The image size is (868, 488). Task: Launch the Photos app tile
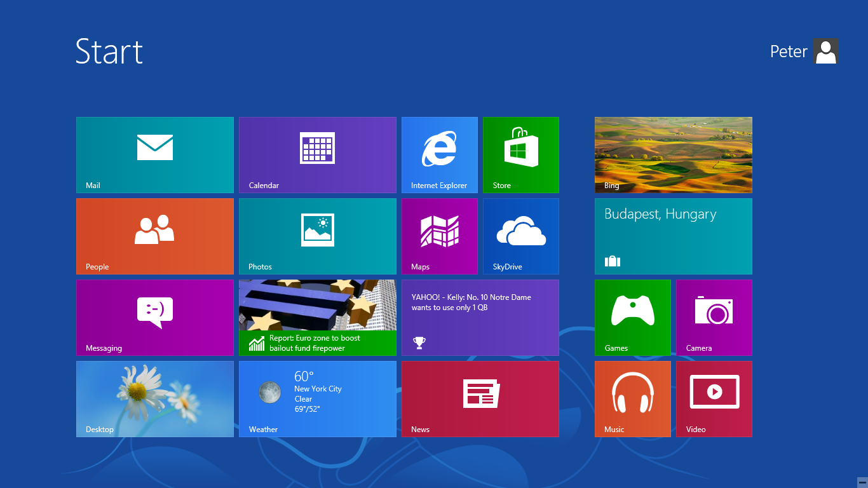coord(318,236)
